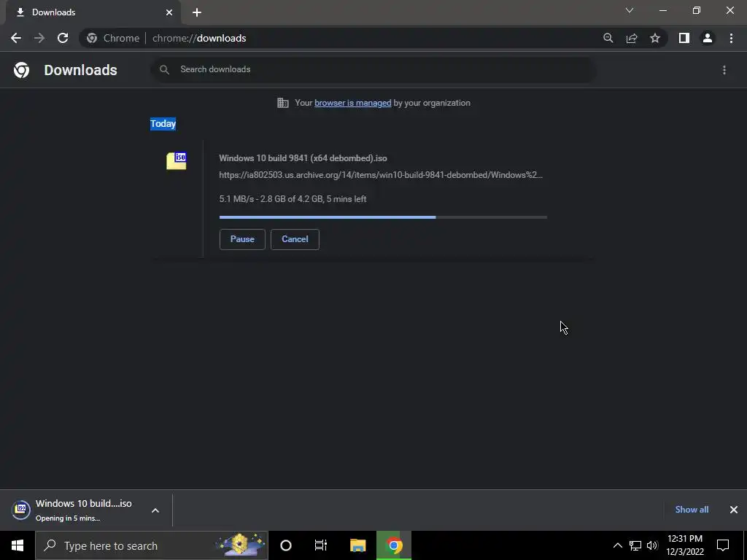Image resolution: width=747 pixels, height=560 pixels.
Task: Click the taskbar search box
Action: click(x=152, y=545)
